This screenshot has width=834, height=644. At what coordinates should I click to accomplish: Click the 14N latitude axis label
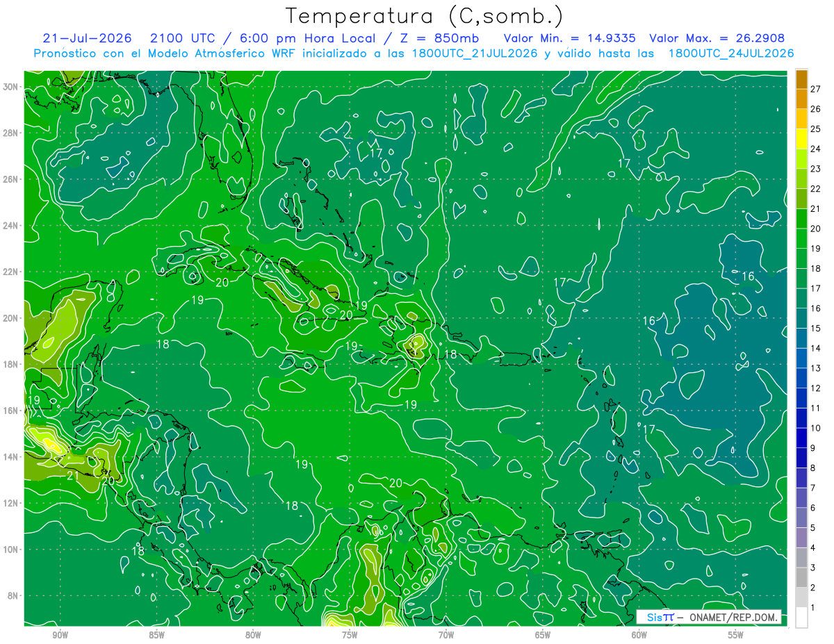pos(10,457)
